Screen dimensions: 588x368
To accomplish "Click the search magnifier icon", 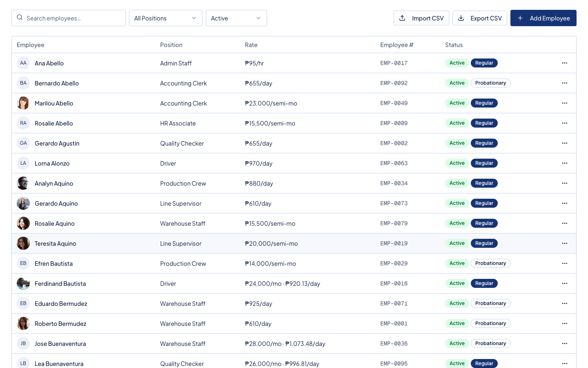I will (x=20, y=18).
